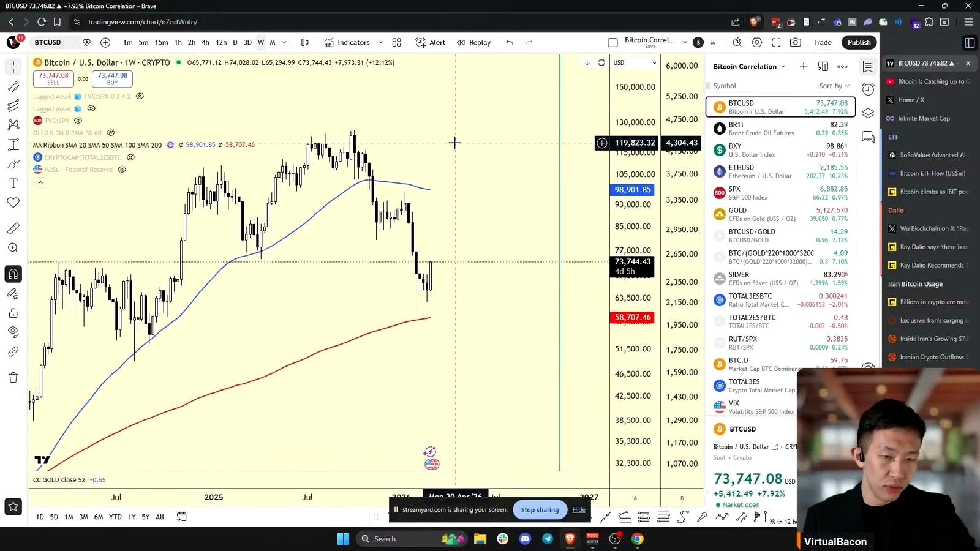Open the favorites star toolbar button
This screenshot has width=980, height=551.
pyautogui.click(x=13, y=506)
